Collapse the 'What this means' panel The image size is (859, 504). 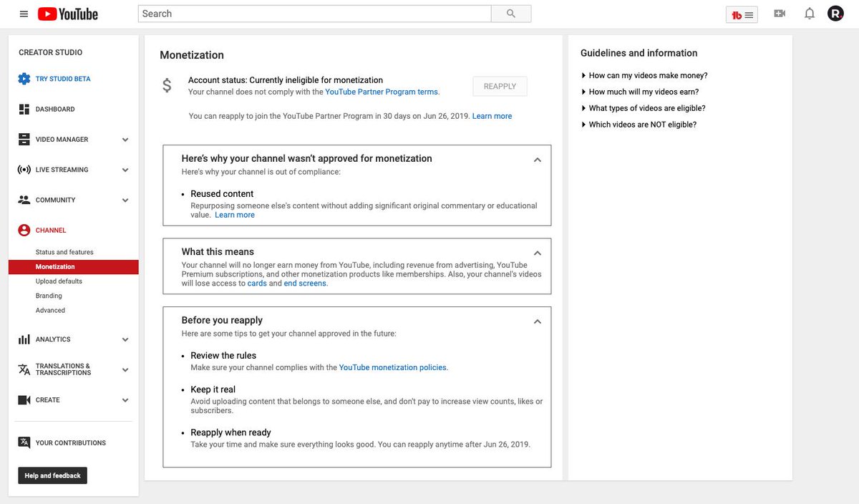[x=538, y=253]
